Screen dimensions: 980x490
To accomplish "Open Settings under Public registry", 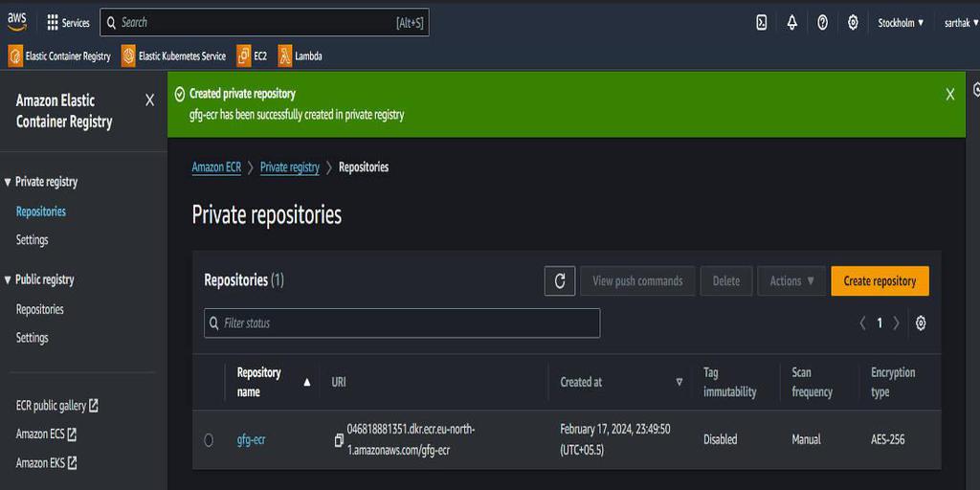I will click(32, 338).
